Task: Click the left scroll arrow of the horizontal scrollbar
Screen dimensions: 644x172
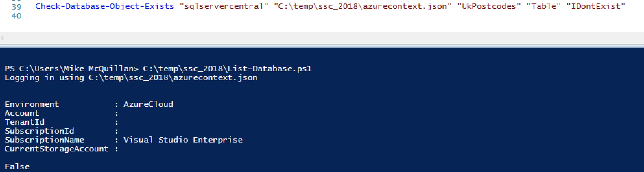Action: [3, 38]
